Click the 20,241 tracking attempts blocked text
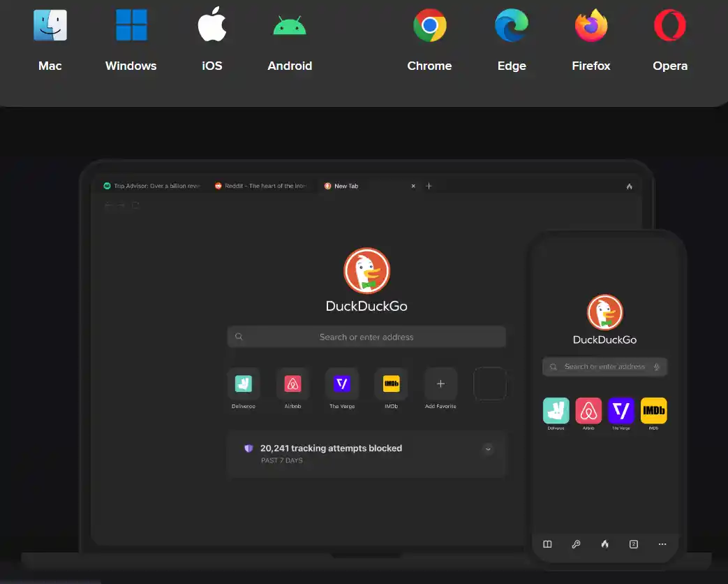The height and width of the screenshot is (584, 728). 331,448
